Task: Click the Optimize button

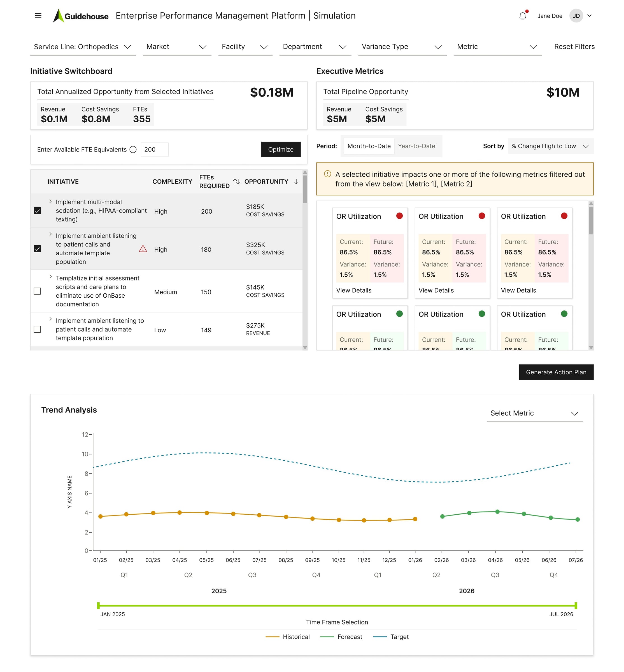Action: coord(281,149)
